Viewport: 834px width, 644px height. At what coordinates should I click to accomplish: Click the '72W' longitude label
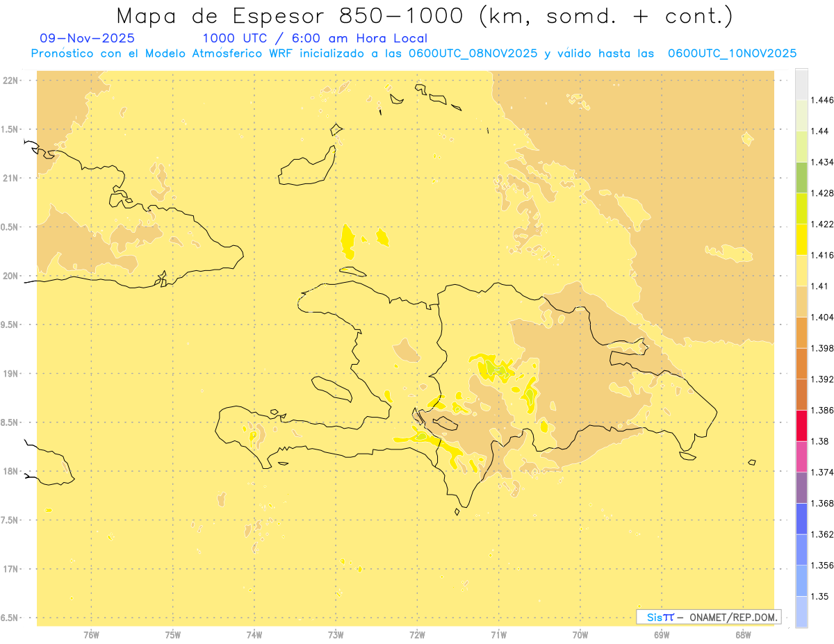[x=417, y=635]
